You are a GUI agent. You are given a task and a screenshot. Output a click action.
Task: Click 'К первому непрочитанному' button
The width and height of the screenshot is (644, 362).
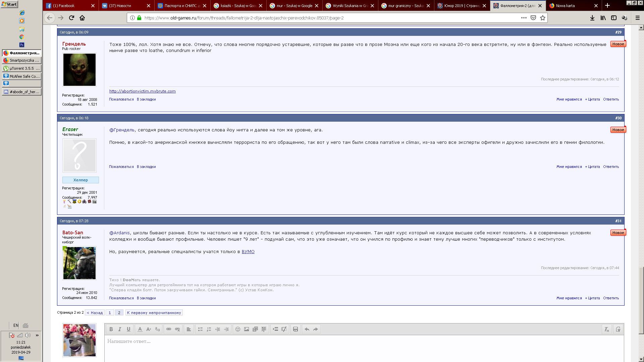click(154, 313)
